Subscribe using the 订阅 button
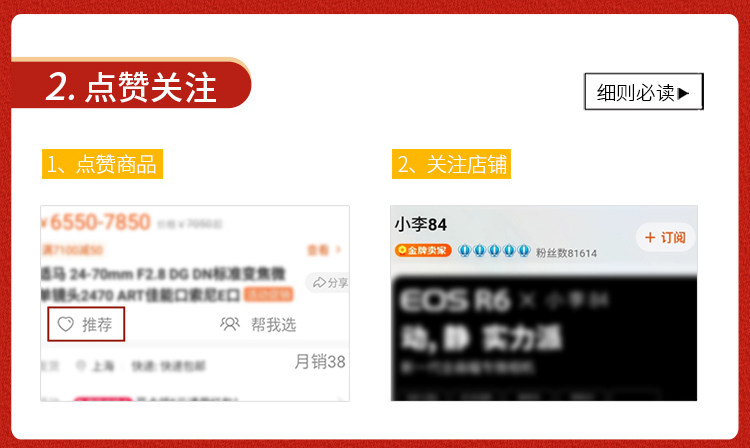The height and width of the screenshot is (448, 750). click(x=665, y=238)
